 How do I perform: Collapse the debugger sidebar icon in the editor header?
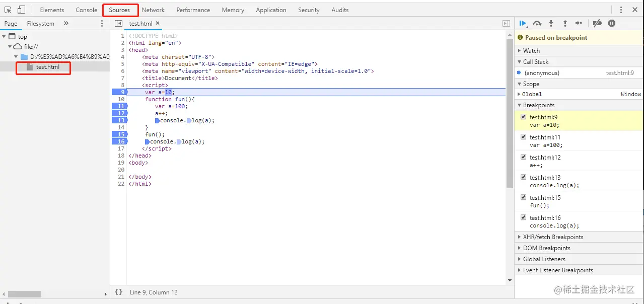(506, 23)
